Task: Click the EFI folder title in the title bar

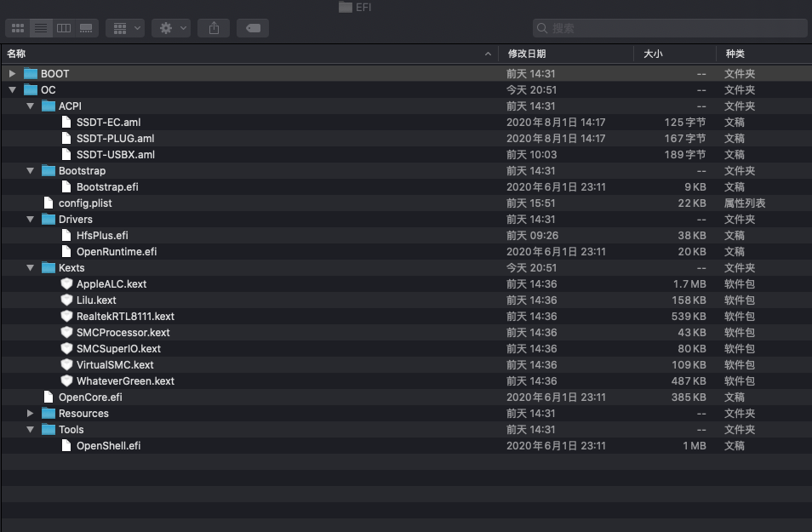Action: coord(355,7)
